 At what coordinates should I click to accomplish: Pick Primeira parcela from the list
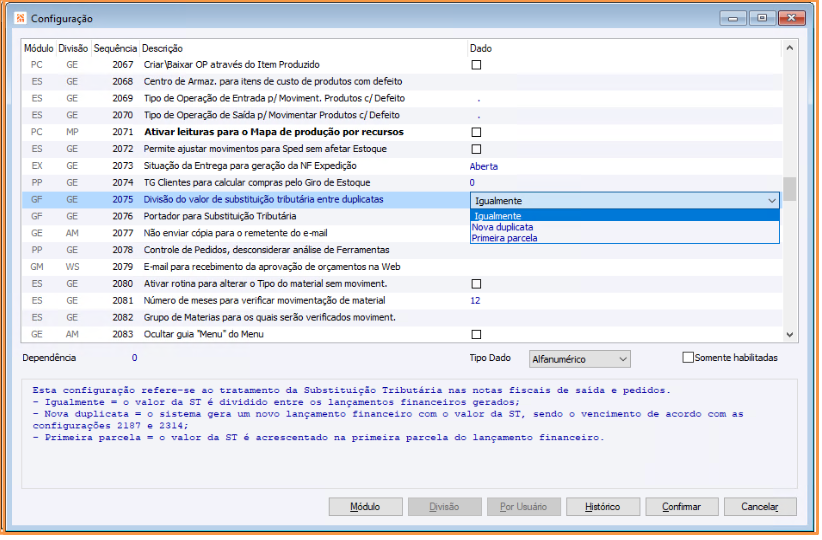(x=626, y=239)
